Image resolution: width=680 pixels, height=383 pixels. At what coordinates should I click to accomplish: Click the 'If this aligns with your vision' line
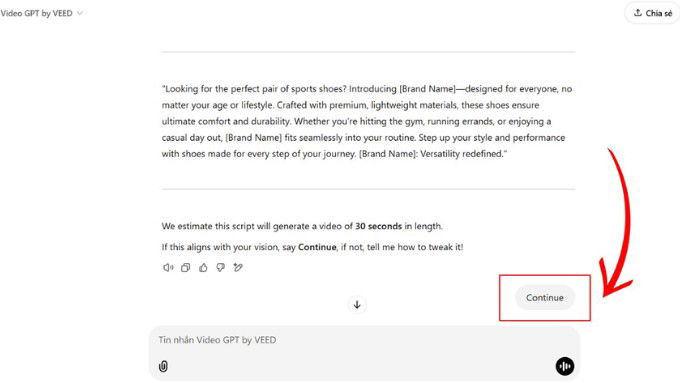coord(312,247)
